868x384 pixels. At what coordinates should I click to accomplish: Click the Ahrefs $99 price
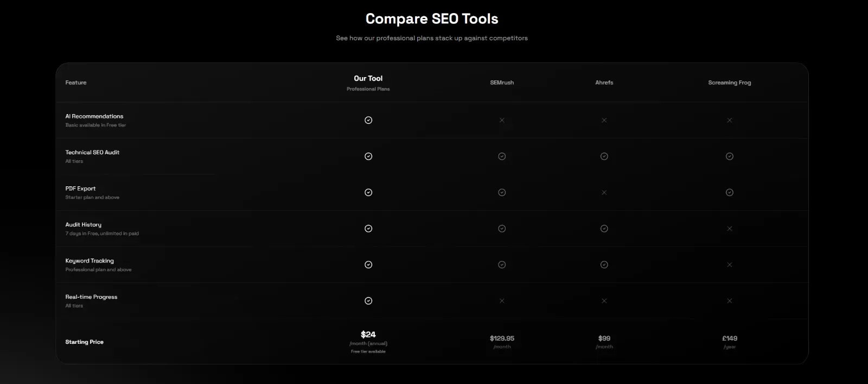pos(604,338)
